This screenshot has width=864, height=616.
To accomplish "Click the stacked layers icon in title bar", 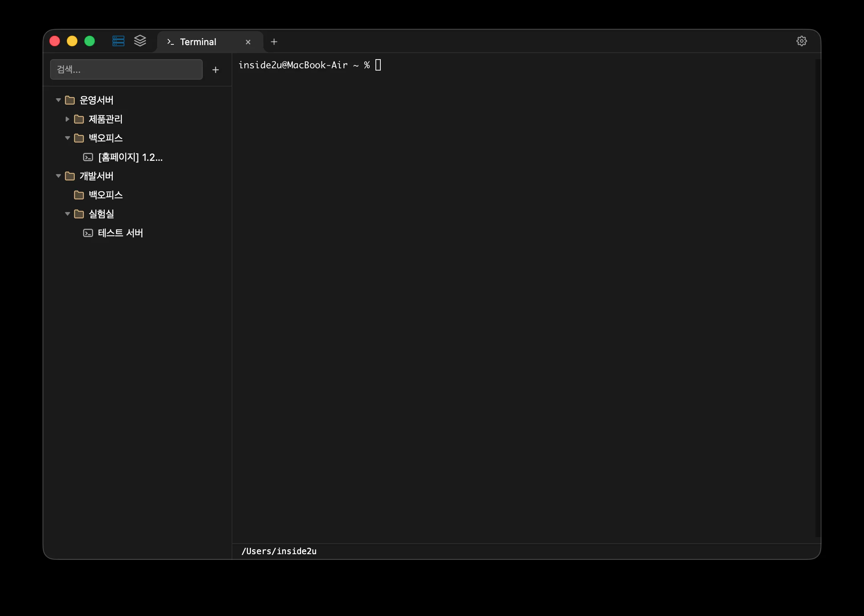I will 140,41.
